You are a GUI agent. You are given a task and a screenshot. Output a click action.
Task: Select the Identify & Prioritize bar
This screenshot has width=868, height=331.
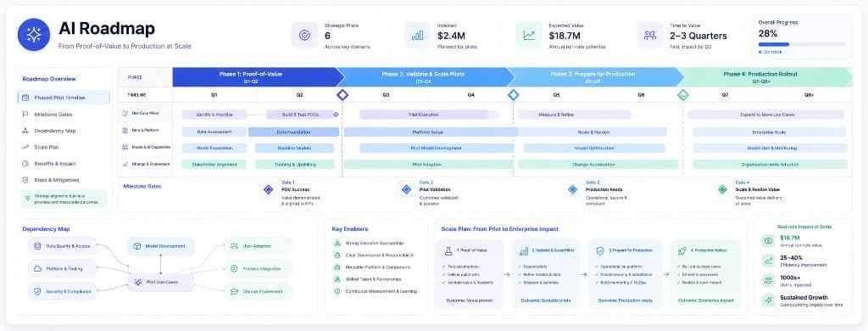[214, 115]
